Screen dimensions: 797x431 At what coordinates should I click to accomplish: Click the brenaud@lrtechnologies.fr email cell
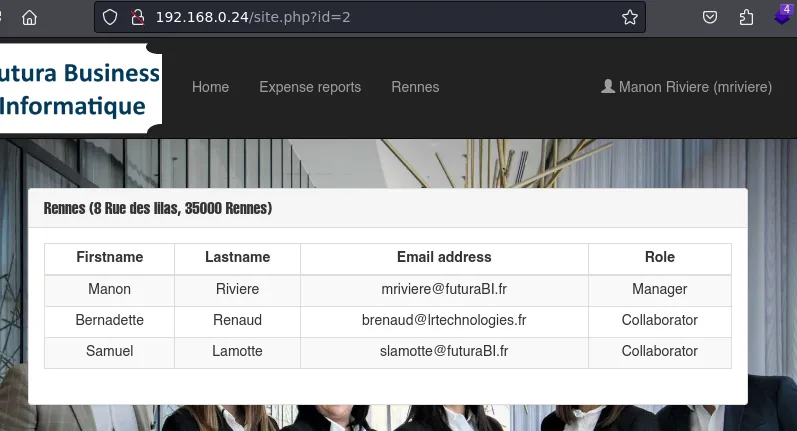click(x=444, y=320)
